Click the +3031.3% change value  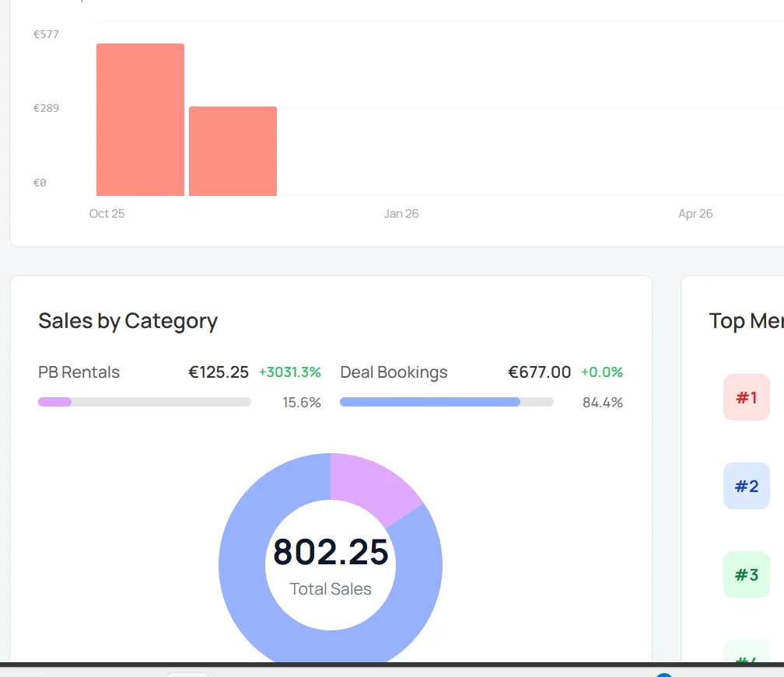[x=289, y=372]
